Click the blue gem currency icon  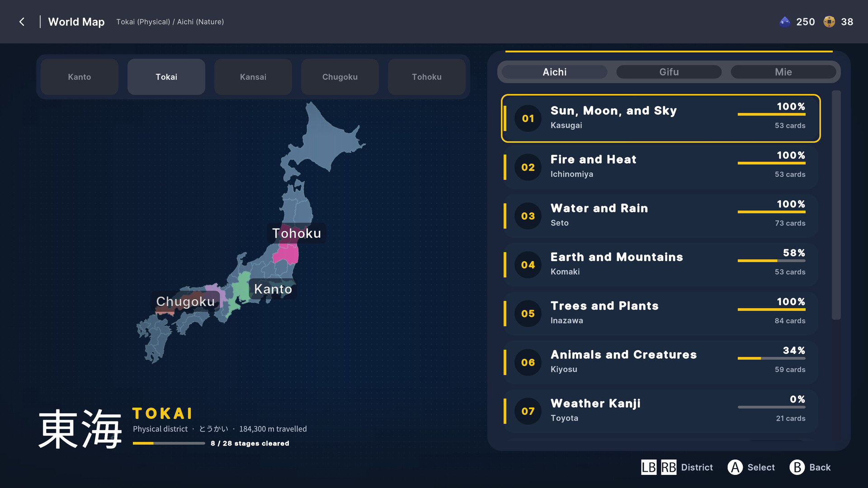[785, 22]
